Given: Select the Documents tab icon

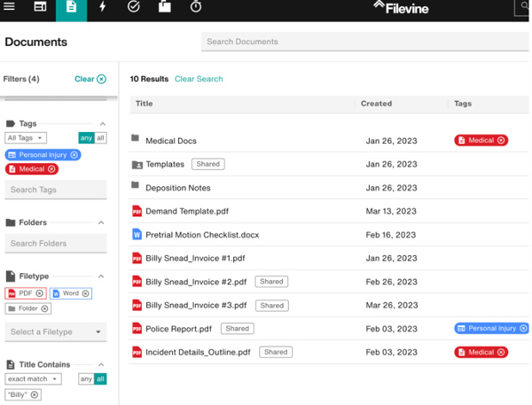Looking at the screenshot, I should 71,7.
